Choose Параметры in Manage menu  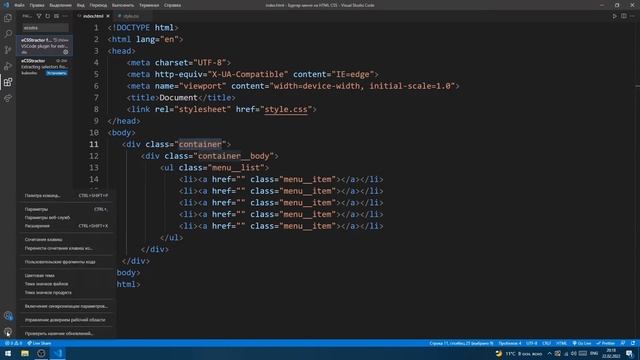pos(66,209)
